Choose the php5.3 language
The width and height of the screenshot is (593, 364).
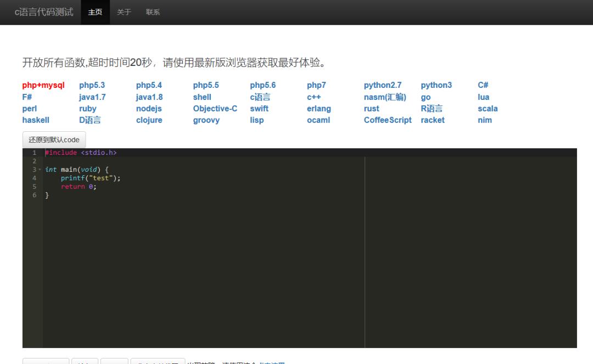pos(92,85)
